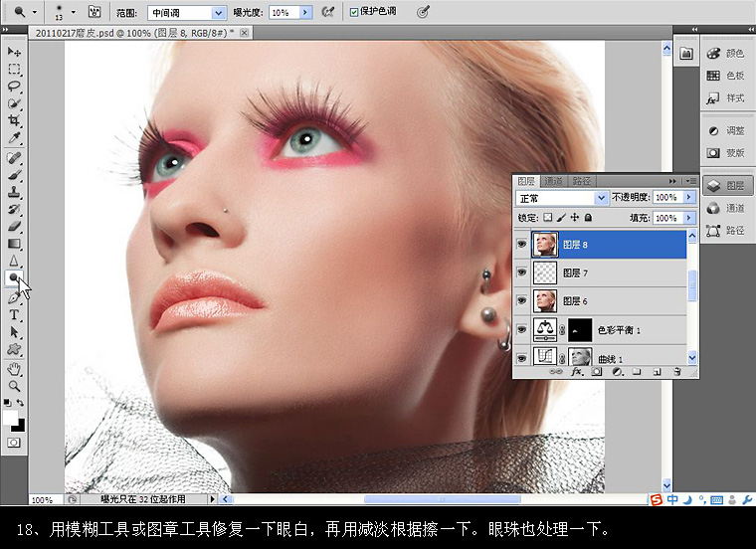
Task: Open the 蒙版 panel
Action: (x=726, y=153)
